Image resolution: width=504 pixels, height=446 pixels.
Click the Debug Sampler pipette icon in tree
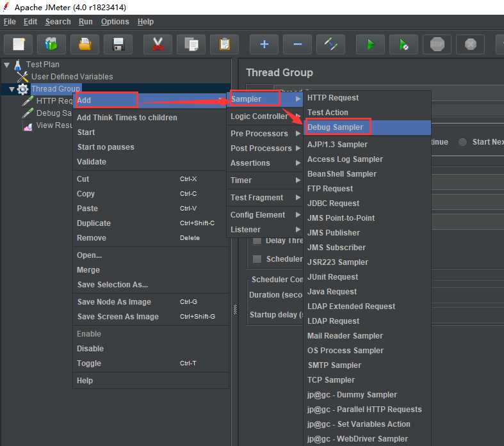[x=28, y=113]
